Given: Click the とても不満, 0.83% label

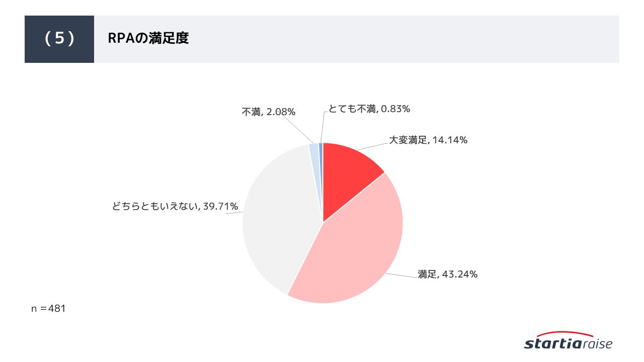Looking at the screenshot, I should (369, 109).
